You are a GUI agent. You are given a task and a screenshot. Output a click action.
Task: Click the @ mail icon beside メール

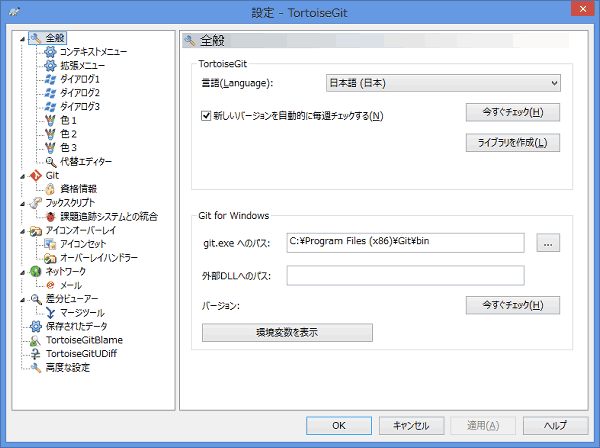coord(50,285)
